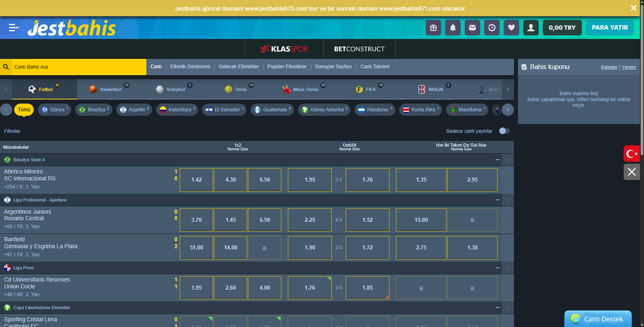Open the user profile icon
644x327 pixels.
click(531, 28)
